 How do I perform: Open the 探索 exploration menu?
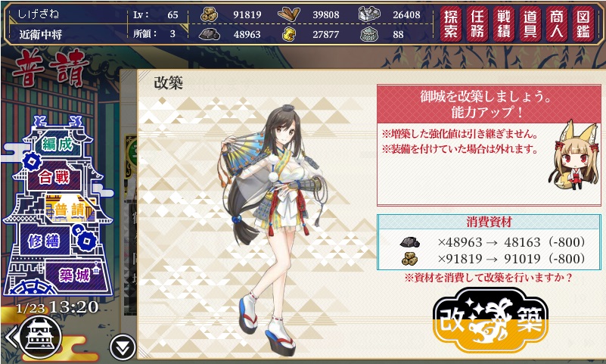451,24
